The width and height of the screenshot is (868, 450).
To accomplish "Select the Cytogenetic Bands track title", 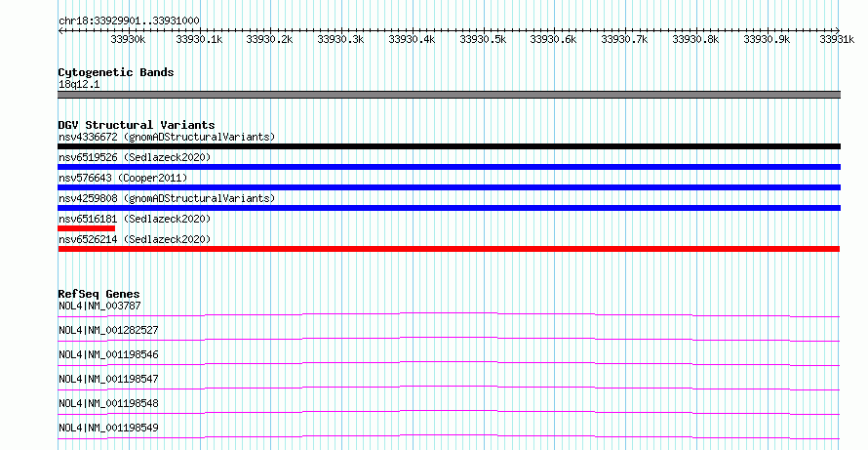I will point(116,72).
